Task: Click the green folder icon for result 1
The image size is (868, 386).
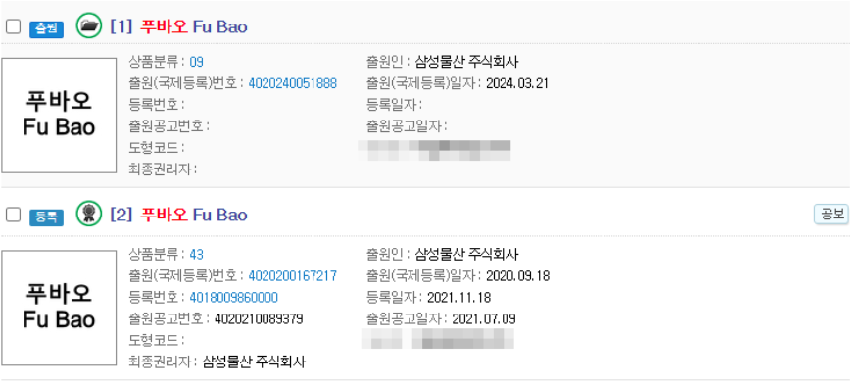Action: click(88, 25)
